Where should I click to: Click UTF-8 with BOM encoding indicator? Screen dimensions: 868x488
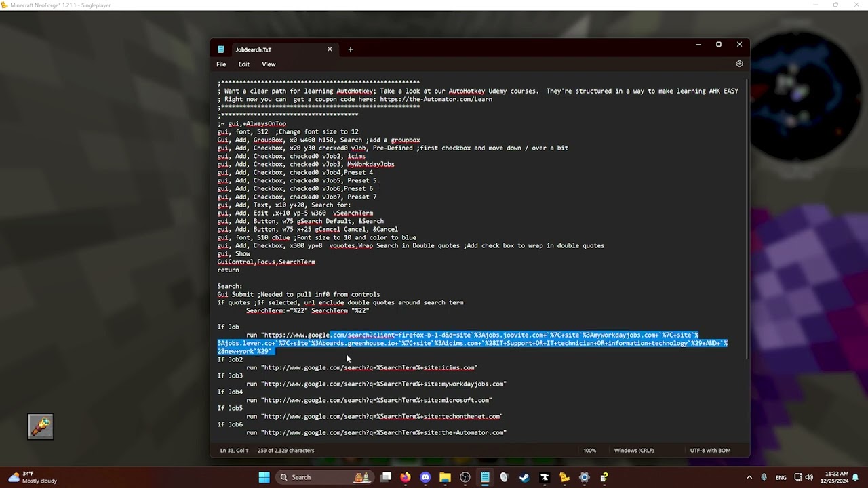point(710,451)
